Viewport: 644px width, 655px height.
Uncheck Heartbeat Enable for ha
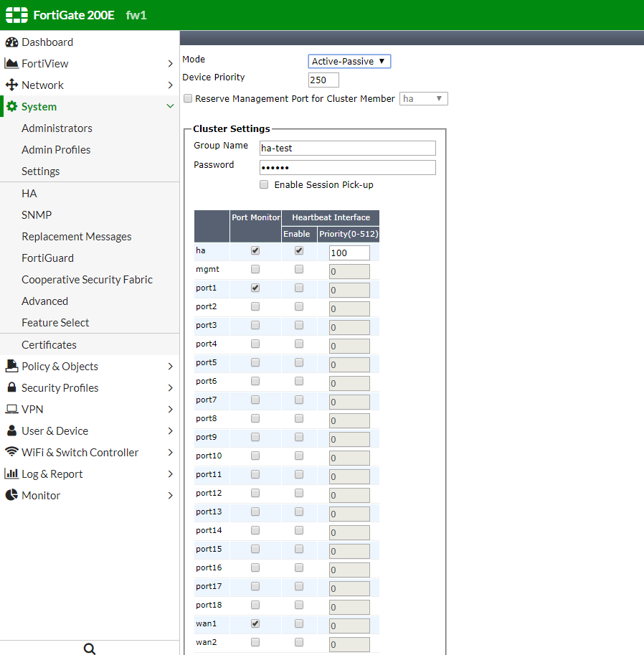[299, 250]
